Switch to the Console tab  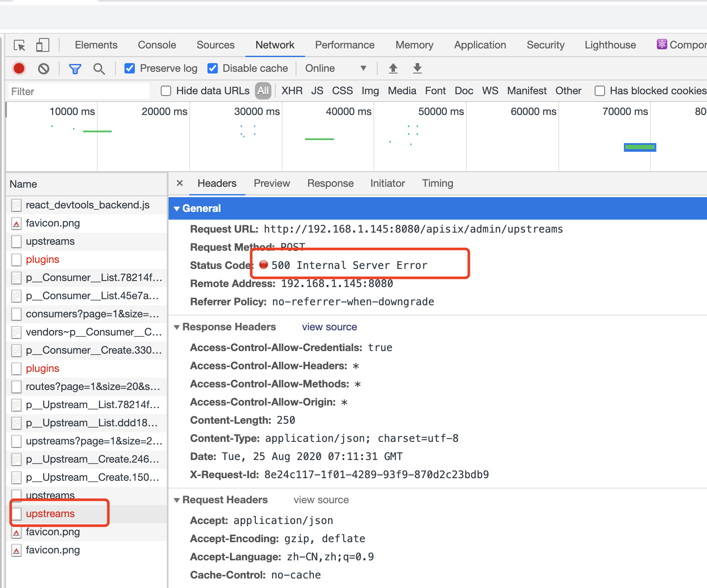(157, 45)
